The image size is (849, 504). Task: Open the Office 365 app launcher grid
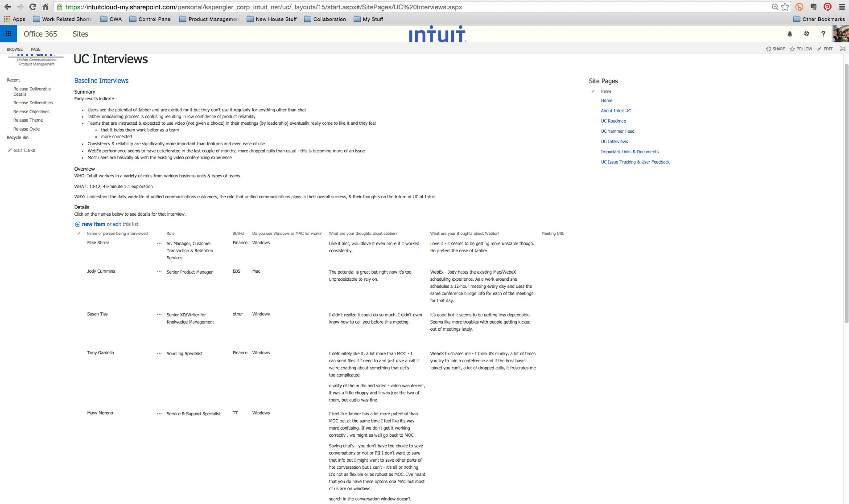pyautogui.click(x=8, y=33)
